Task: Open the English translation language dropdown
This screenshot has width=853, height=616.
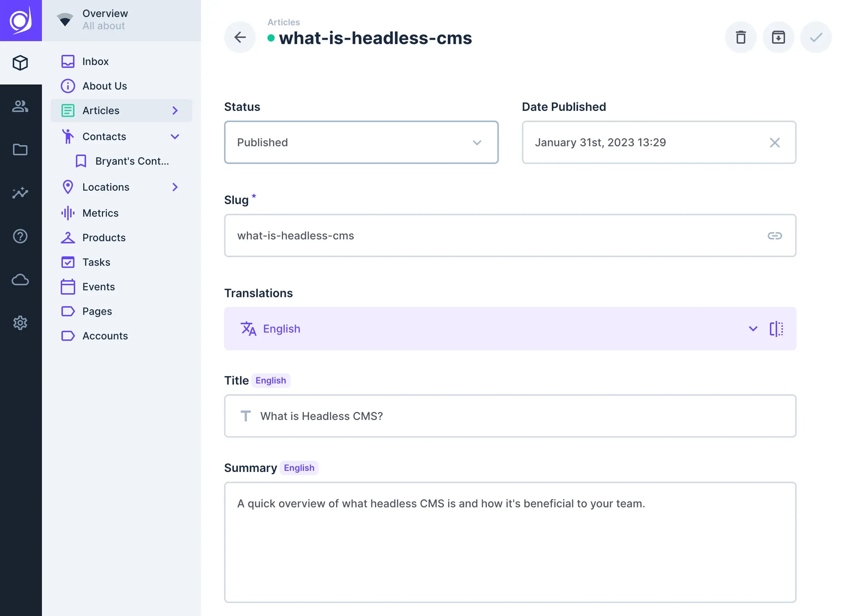Action: click(x=753, y=329)
